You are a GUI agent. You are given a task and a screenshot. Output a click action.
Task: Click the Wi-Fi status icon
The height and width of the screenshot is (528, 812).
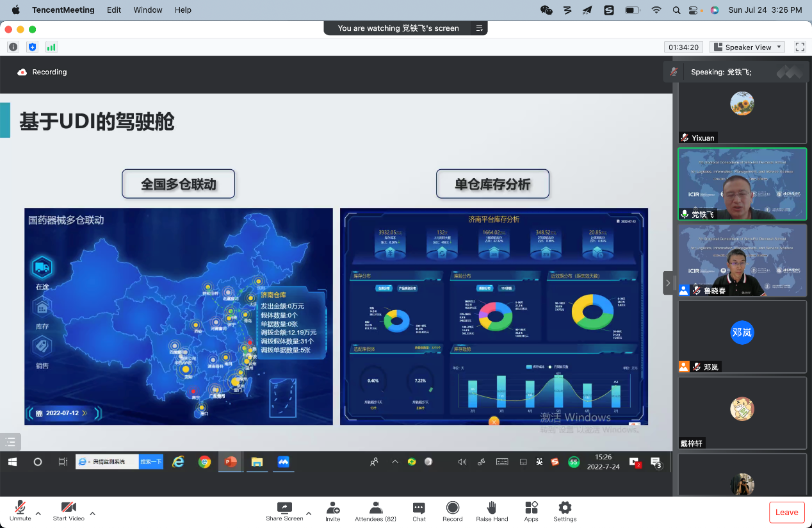pyautogui.click(x=656, y=10)
